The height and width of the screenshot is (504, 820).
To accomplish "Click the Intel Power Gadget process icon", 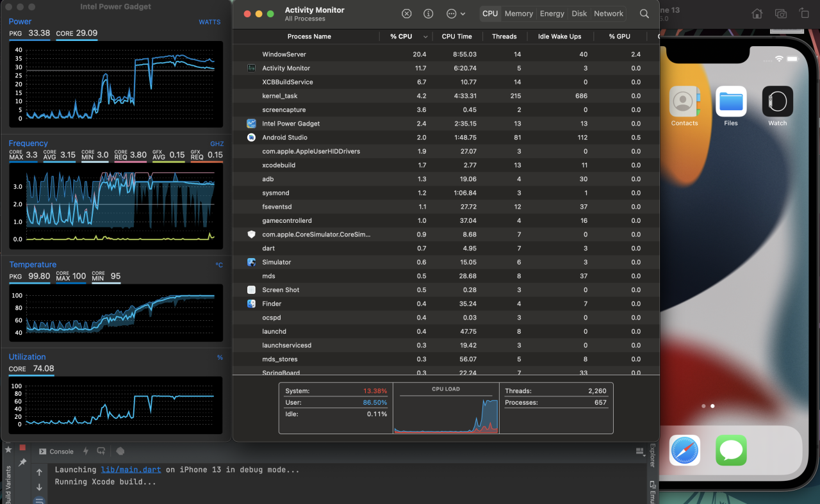I will pos(251,124).
